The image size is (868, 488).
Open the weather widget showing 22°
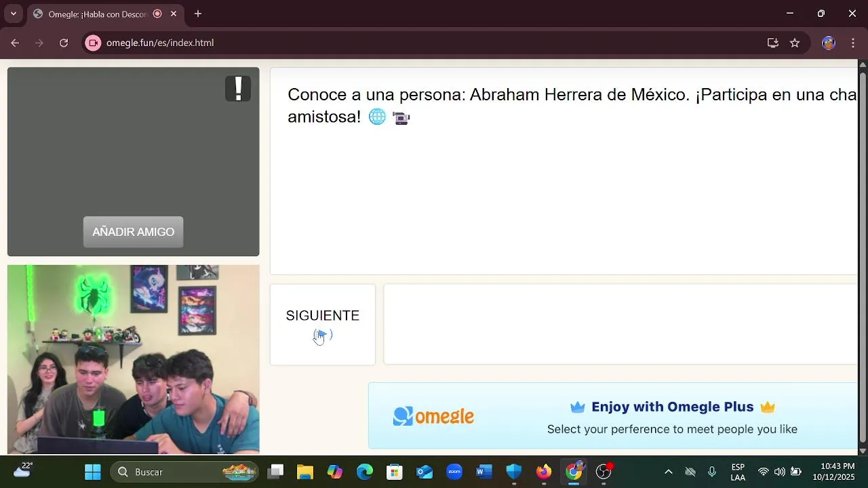(23, 470)
